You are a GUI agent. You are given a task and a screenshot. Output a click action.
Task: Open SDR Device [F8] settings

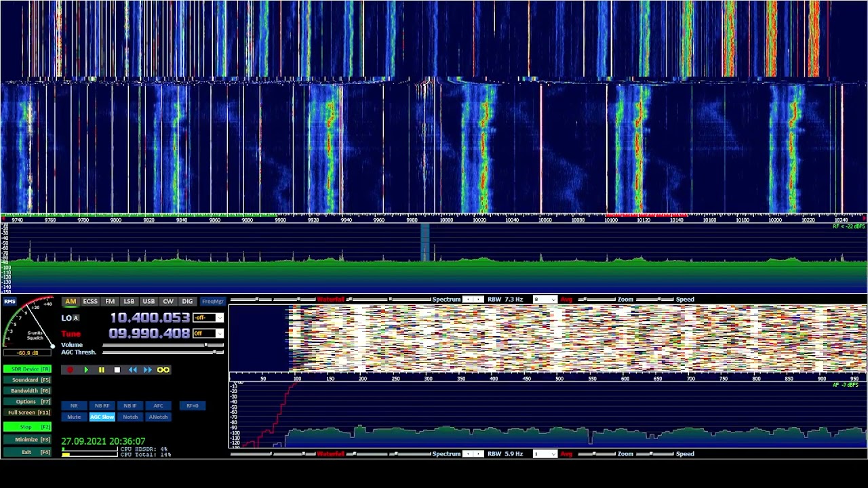27,369
